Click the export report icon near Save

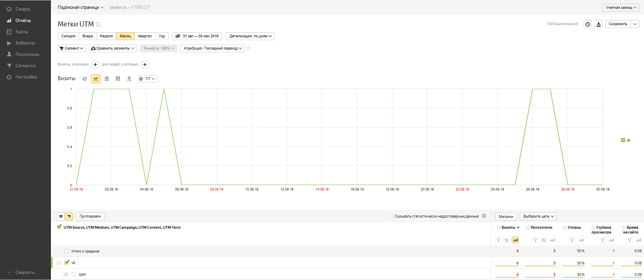point(598,24)
